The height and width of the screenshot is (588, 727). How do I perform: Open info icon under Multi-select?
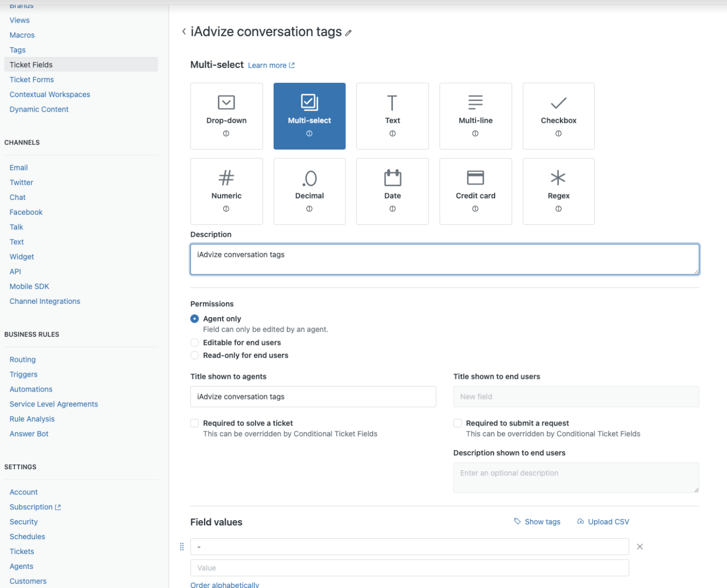[310, 134]
